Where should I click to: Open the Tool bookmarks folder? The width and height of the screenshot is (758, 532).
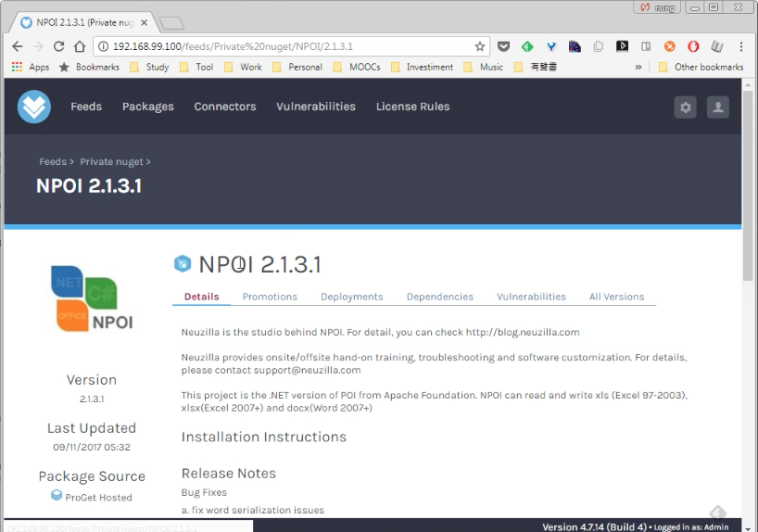pyautogui.click(x=196, y=67)
